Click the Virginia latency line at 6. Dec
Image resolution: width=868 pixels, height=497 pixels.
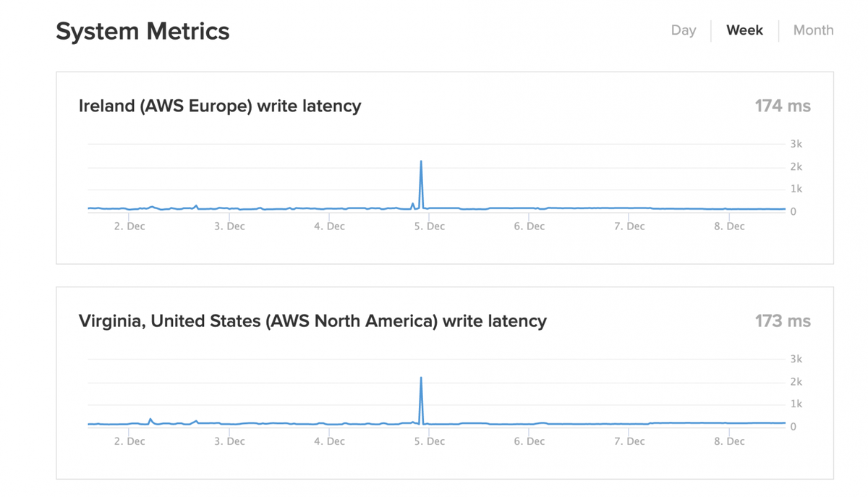pyautogui.click(x=529, y=423)
